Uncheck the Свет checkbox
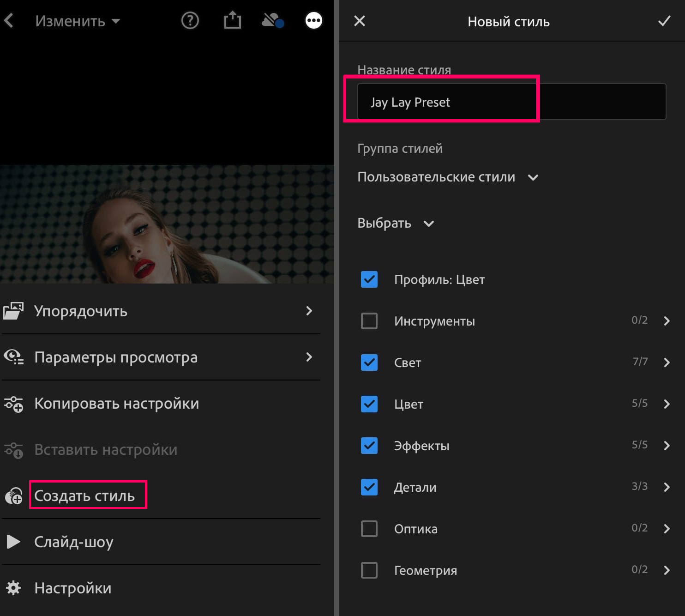685x616 pixels. coord(369,362)
